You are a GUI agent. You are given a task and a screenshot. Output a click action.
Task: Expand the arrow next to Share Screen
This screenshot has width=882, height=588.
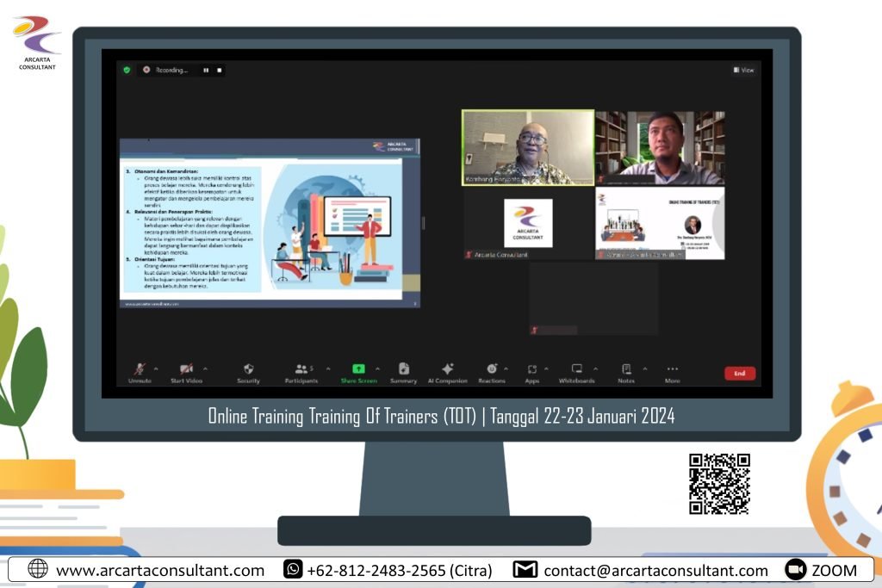tap(377, 368)
